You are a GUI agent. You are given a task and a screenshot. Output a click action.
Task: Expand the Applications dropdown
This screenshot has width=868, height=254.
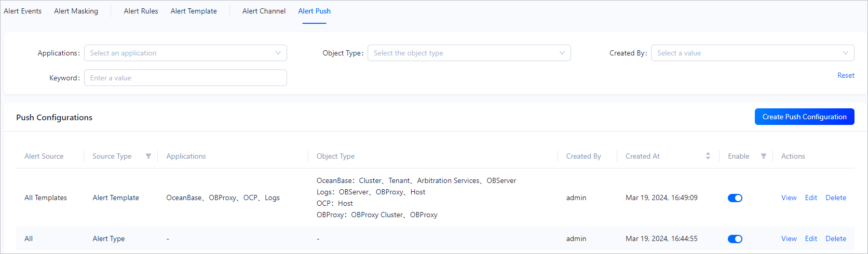coord(185,53)
